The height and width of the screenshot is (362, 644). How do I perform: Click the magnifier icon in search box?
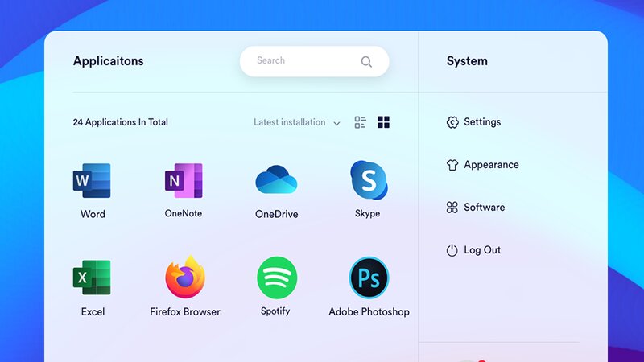coord(366,62)
